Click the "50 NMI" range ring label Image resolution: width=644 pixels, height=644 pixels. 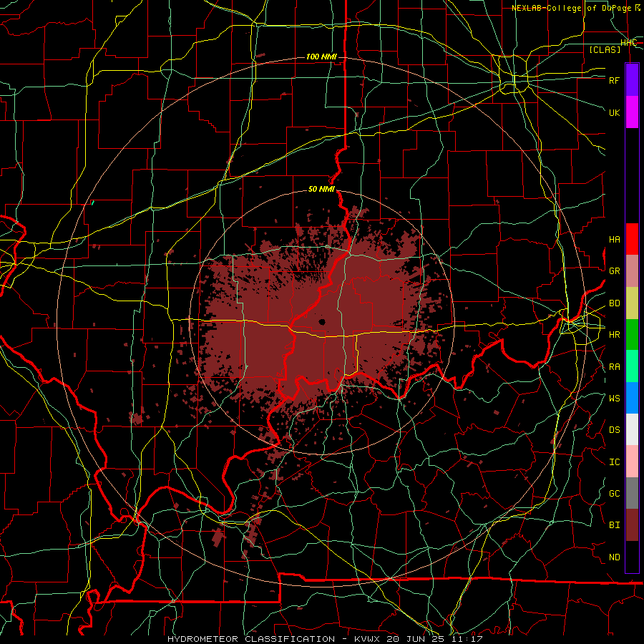(321, 190)
